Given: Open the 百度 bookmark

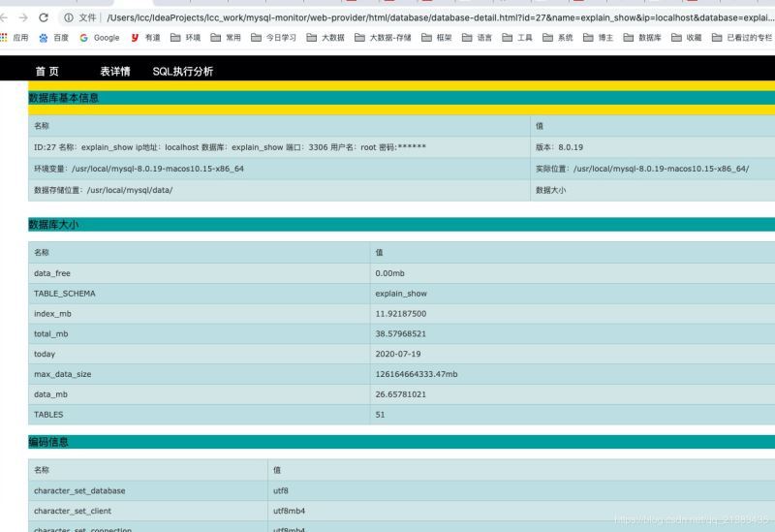Looking at the screenshot, I should click(x=54, y=38).
